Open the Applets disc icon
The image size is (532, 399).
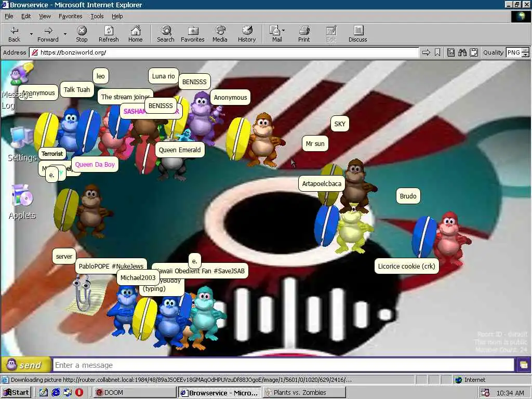point(22,195)
